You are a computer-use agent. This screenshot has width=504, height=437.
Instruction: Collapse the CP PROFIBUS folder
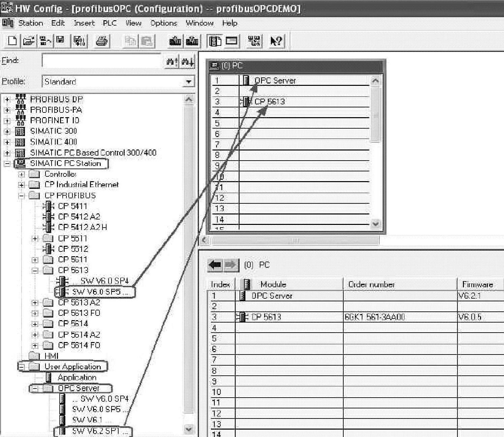pos(22,196)
